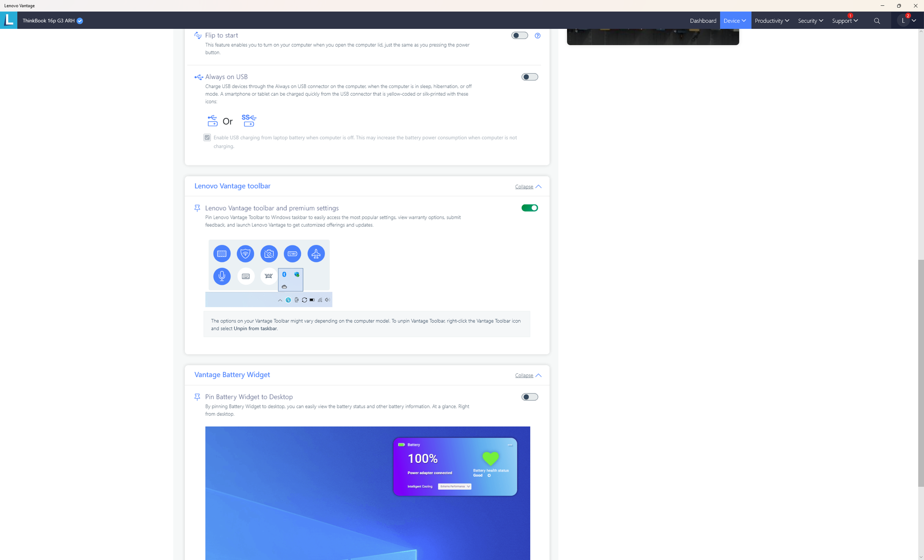Click the airplane mode icon in toolbar preview

pyautogui.click(x=316, y=254)
